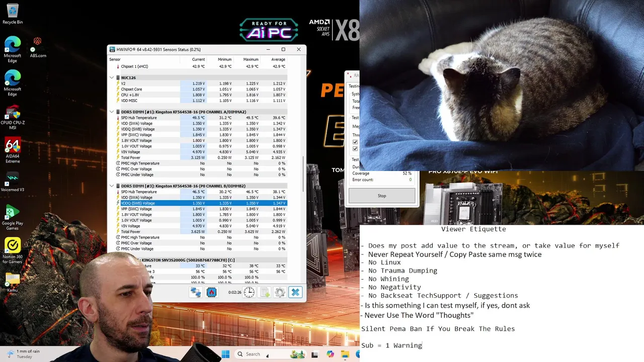Reset sensor values with the clock icon

(x=249, y=292)
